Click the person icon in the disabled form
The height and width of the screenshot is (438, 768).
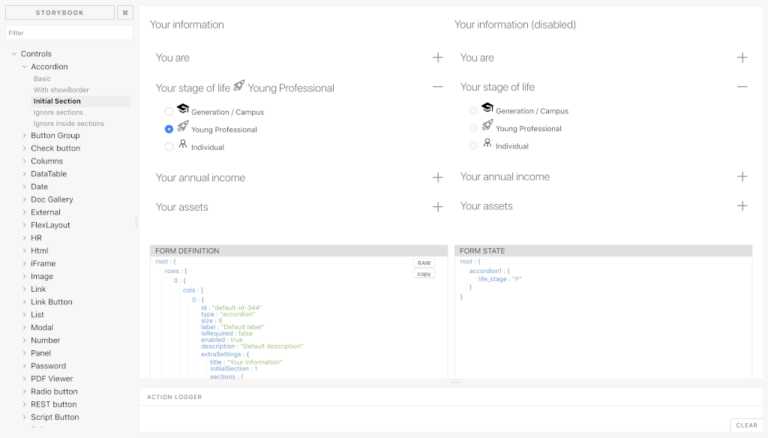pyautogui.click(x=487, y=143)
